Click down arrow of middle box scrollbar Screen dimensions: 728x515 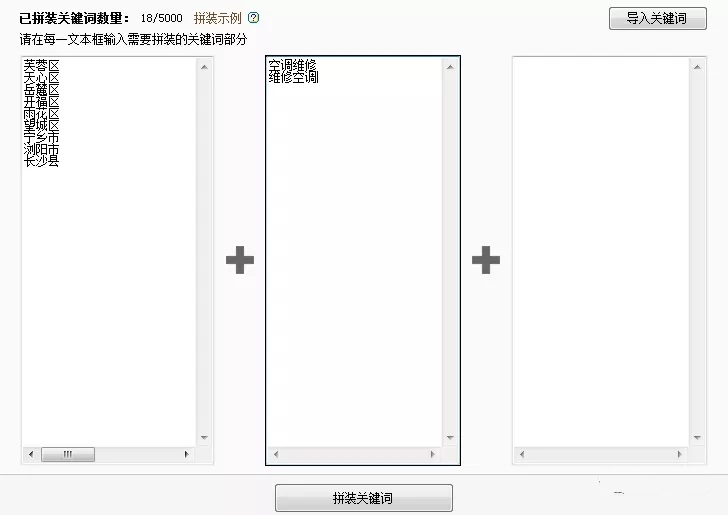[450, 437]
